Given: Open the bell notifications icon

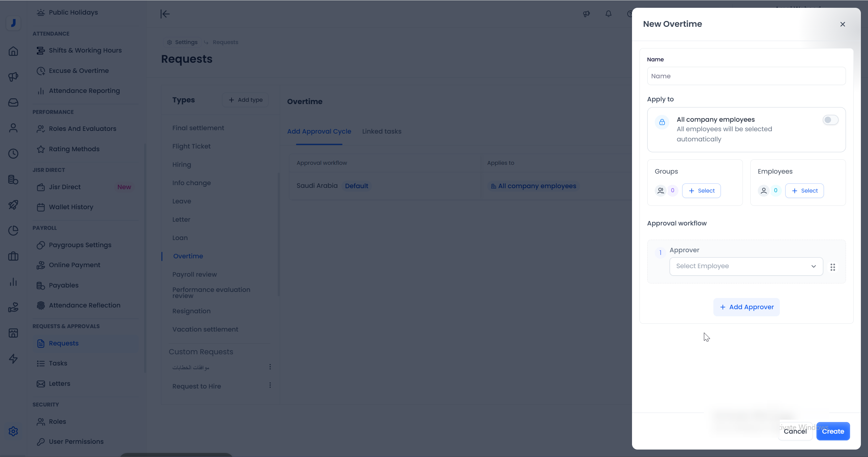Looking at the screenshot, I should coord(609,14).
